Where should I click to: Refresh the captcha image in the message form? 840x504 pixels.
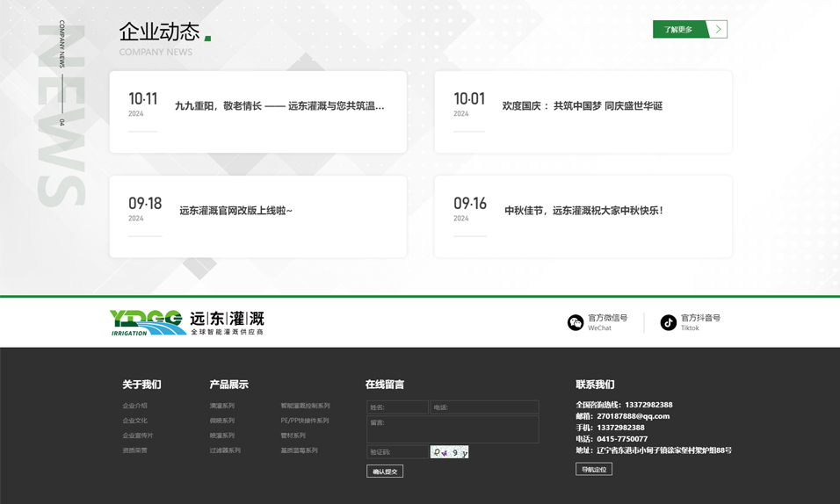click(449, 452)
